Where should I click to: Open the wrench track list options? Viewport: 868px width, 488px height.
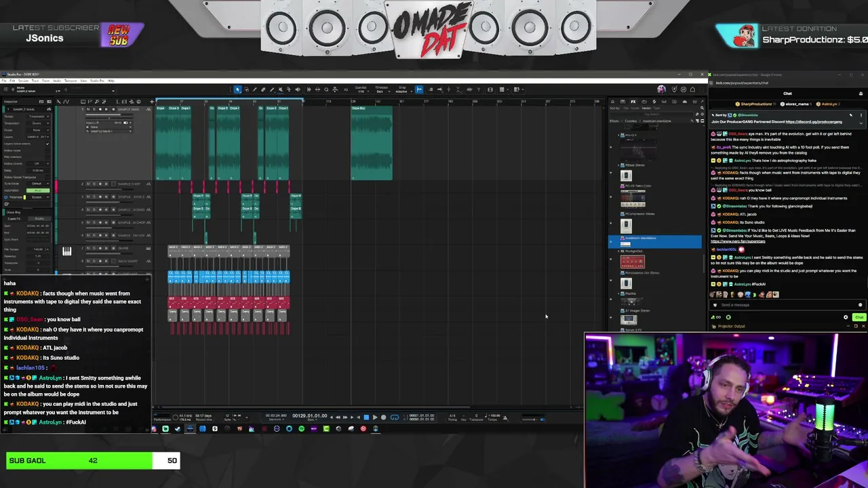[58, 102]
